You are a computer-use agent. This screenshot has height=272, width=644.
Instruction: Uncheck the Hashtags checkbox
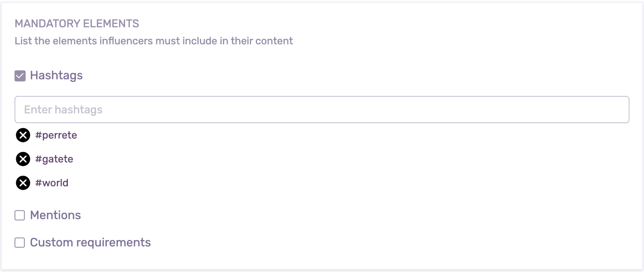[x=20, y=76]
